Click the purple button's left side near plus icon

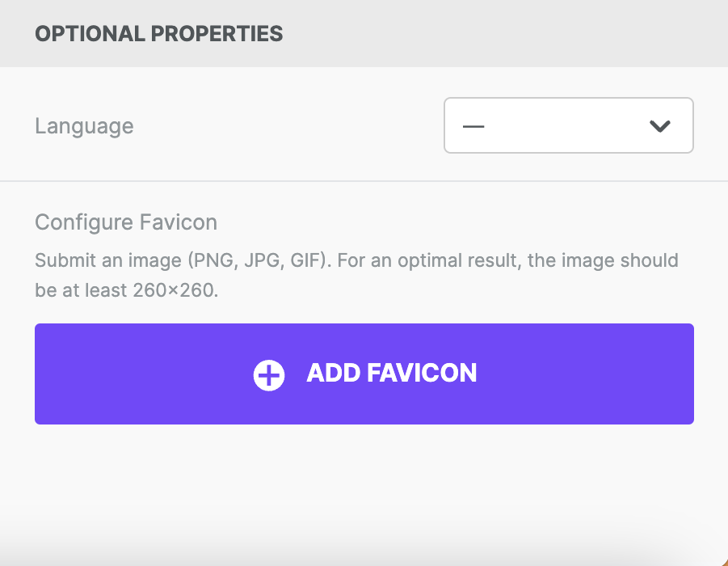click(269, 374)
